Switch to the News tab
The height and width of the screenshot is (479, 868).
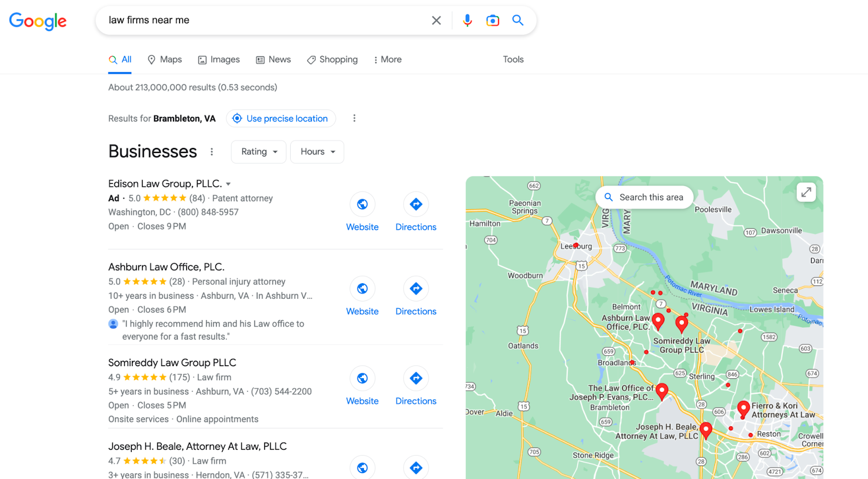(273, 60)
